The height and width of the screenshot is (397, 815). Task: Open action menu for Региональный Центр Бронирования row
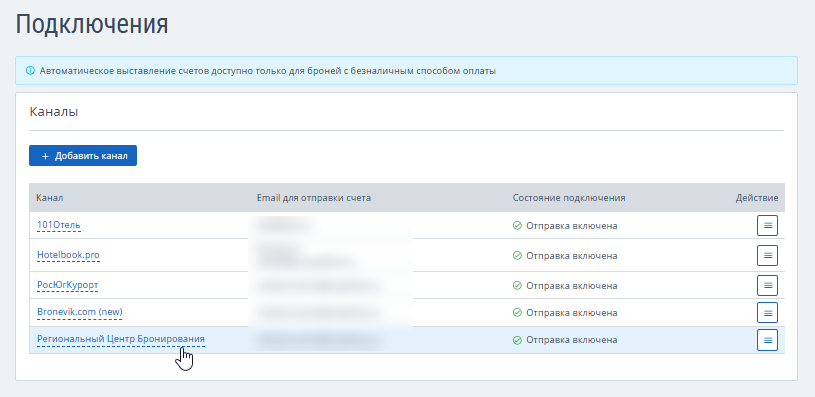[767, 340]
